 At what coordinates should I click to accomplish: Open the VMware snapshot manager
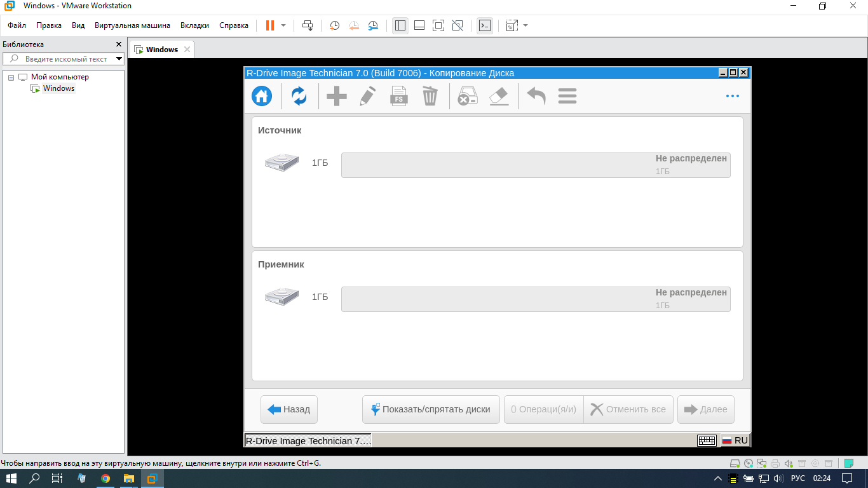(x=374, y=25)
